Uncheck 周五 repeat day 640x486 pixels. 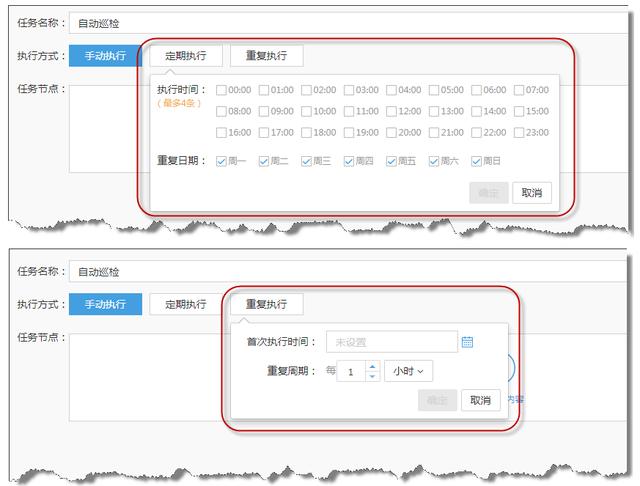(391, 162)
